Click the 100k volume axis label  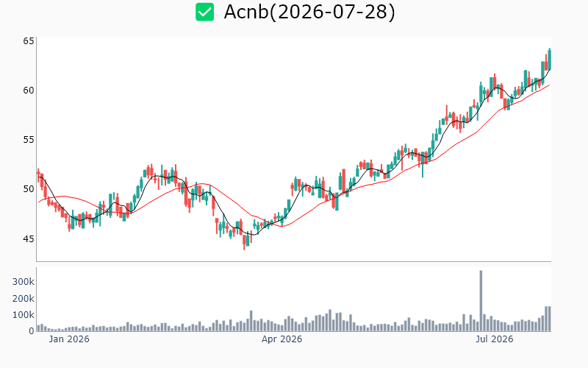click(x=24, y=315)
